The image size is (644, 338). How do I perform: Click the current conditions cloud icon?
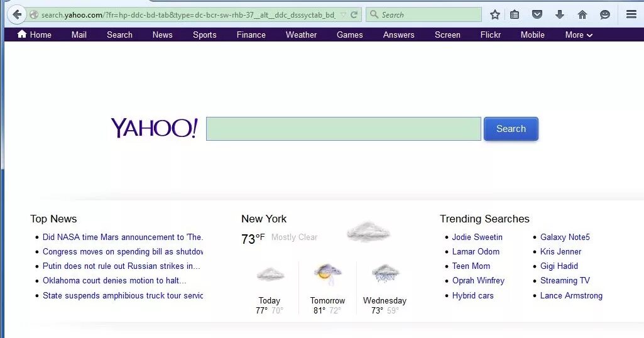[x=368, y=232]
